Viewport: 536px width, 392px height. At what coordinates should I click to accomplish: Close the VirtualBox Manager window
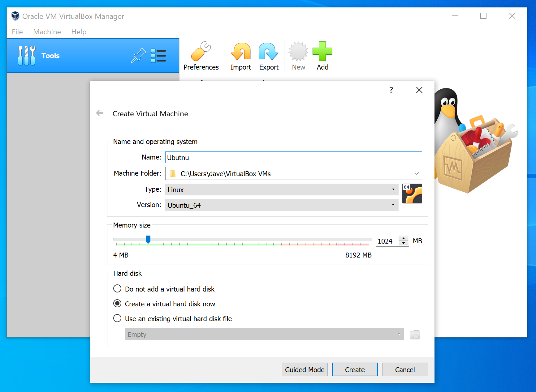(x=512, y=16)
